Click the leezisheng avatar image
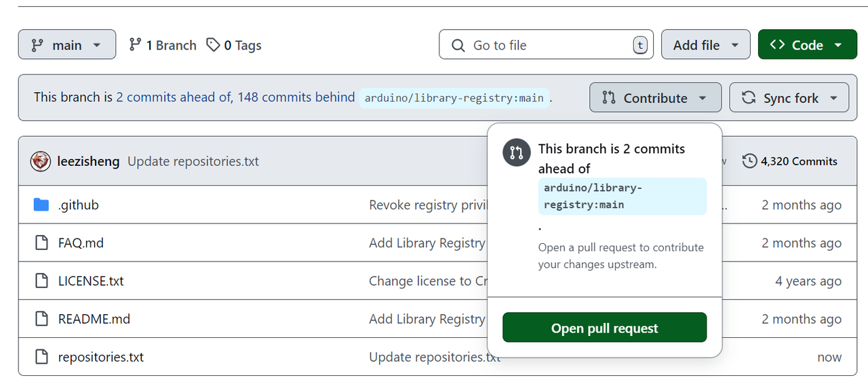The height and width of the screenshot is (384, 868). click(41, 161)
